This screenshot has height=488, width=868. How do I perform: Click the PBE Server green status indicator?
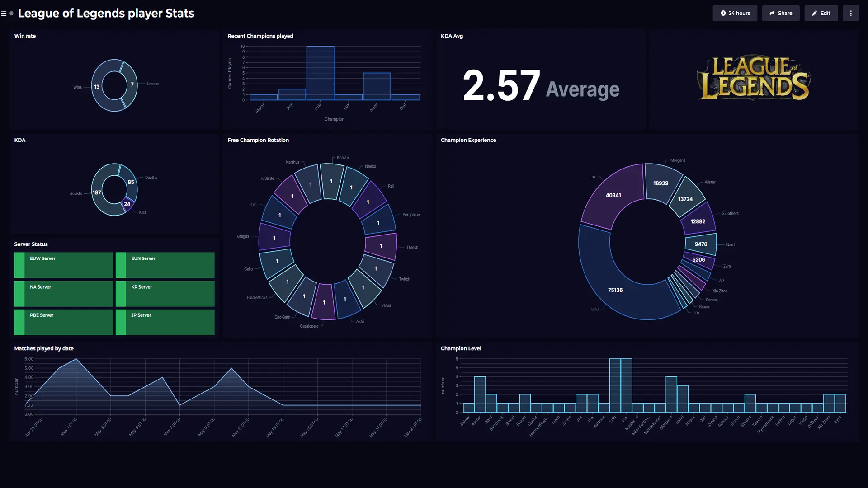[x=19, y=322]
